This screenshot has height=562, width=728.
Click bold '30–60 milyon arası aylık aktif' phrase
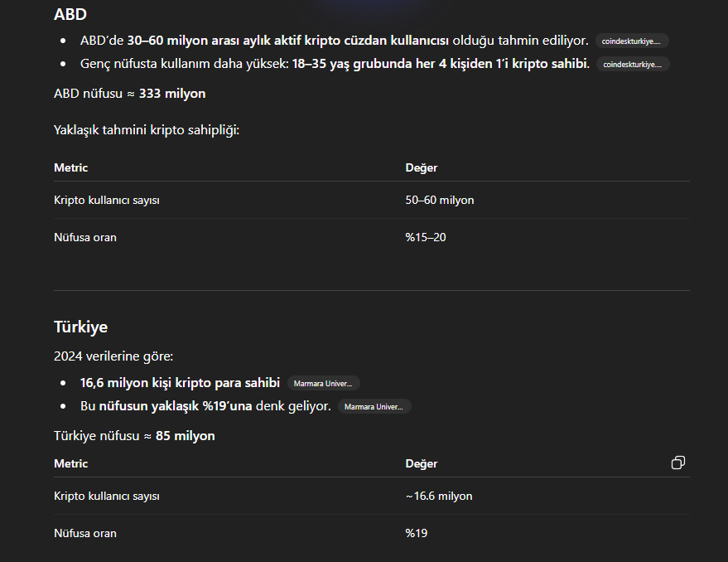click(x=214, y=41)
